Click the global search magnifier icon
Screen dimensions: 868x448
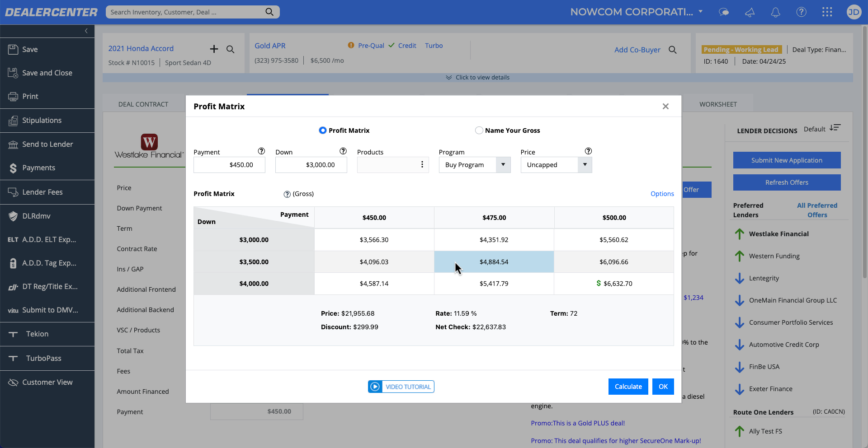pos(269,12)
